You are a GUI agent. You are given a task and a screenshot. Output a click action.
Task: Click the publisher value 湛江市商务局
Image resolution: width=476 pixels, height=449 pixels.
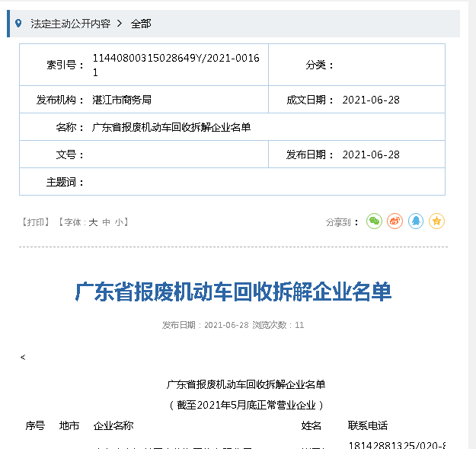click(x=122, y=100)
